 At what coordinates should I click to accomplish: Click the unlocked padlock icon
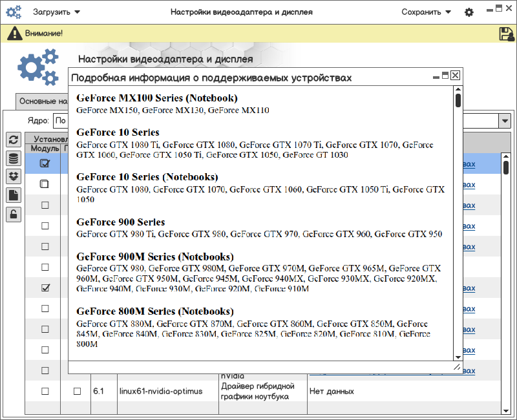click(x=14, y=214)
